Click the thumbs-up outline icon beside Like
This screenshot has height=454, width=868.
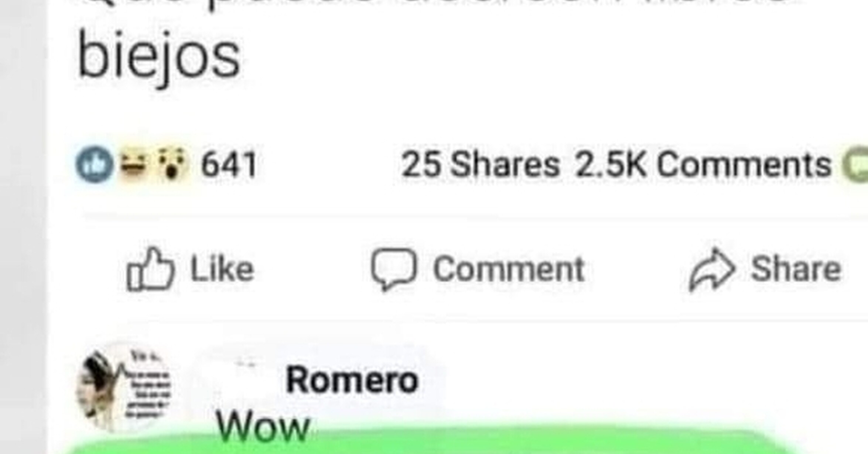coord(150,269)
